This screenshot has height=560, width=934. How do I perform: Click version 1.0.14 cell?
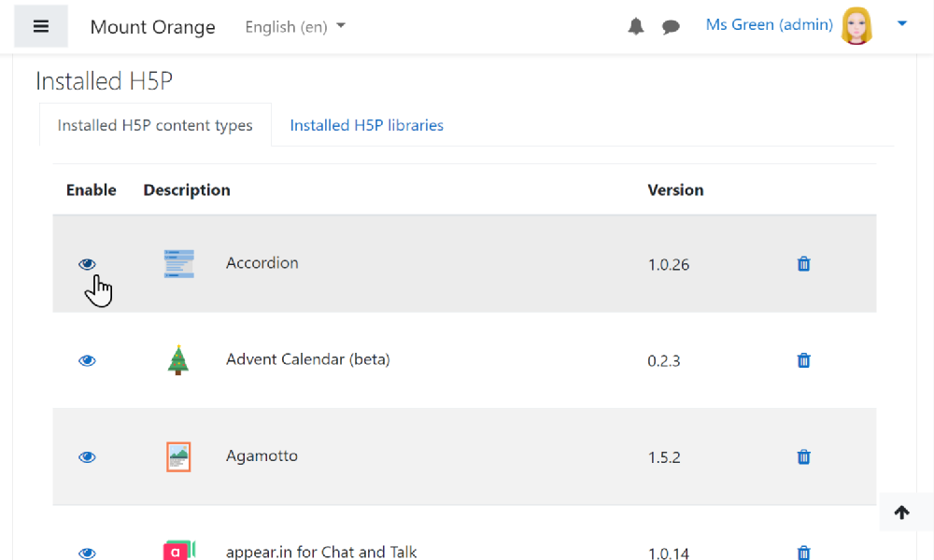669,553
